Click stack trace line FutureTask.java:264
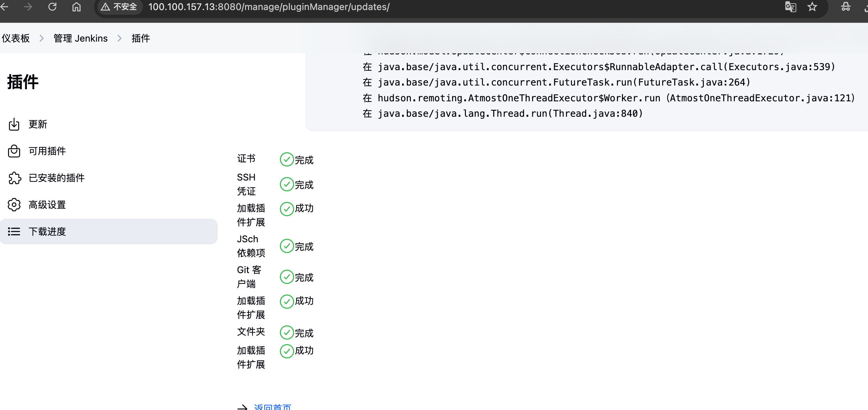 coord(556,82)
